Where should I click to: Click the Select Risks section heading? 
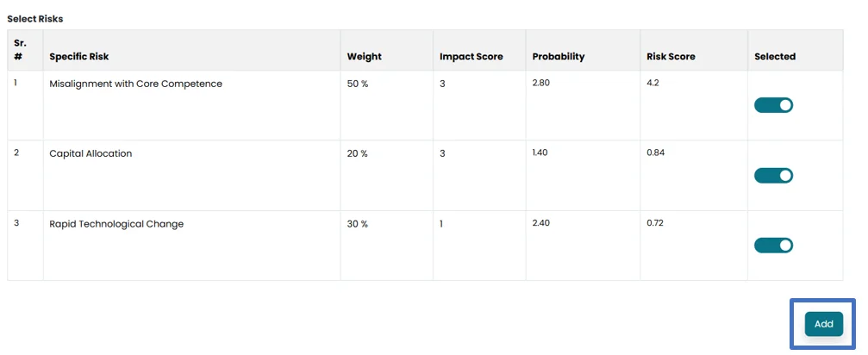[x=35, y=18]
